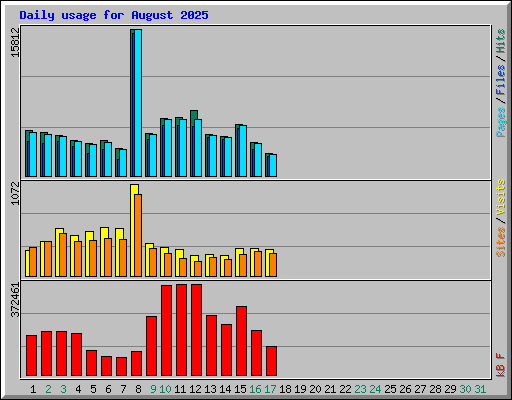Click the KB F legend label
This screenshot has height=400, width=512.
501,365
